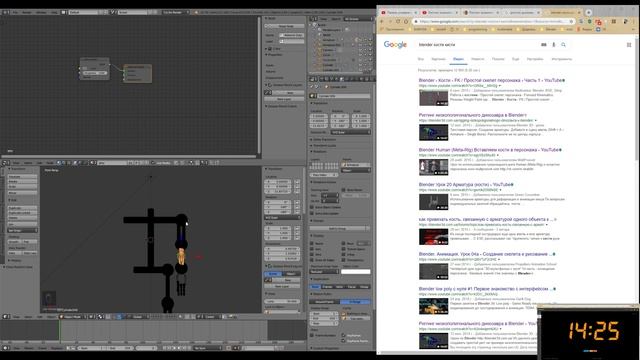Click the white Object Color swatch
This screenshot has width=640, height=360.
point(356,271)
